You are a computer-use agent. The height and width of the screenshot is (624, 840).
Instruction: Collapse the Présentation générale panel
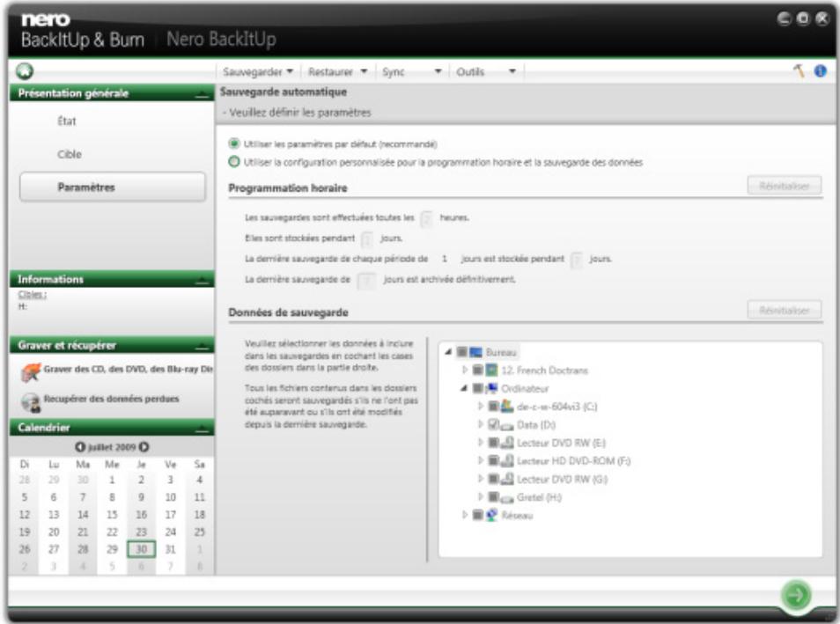tap(202, 95)
